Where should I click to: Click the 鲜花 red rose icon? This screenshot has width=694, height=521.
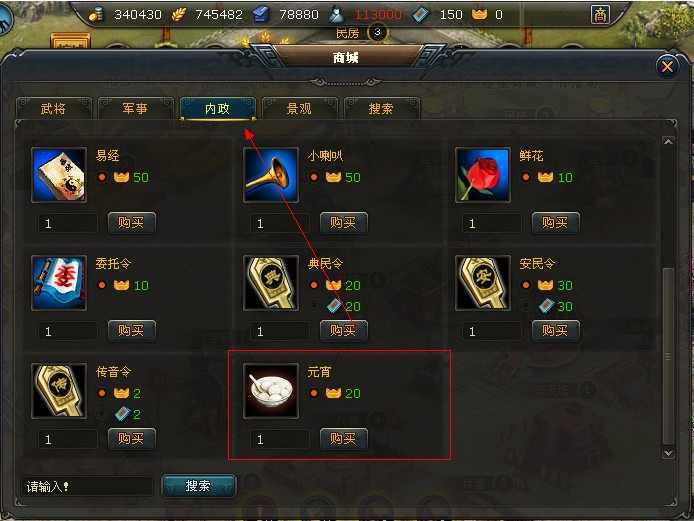(x=483, y=175)
